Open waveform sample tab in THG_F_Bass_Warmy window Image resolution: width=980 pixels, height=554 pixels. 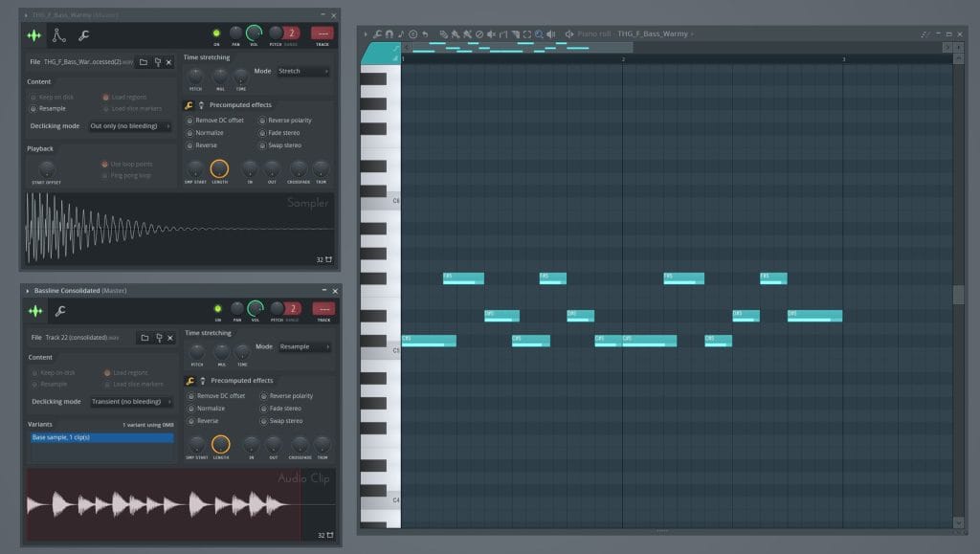34,35
